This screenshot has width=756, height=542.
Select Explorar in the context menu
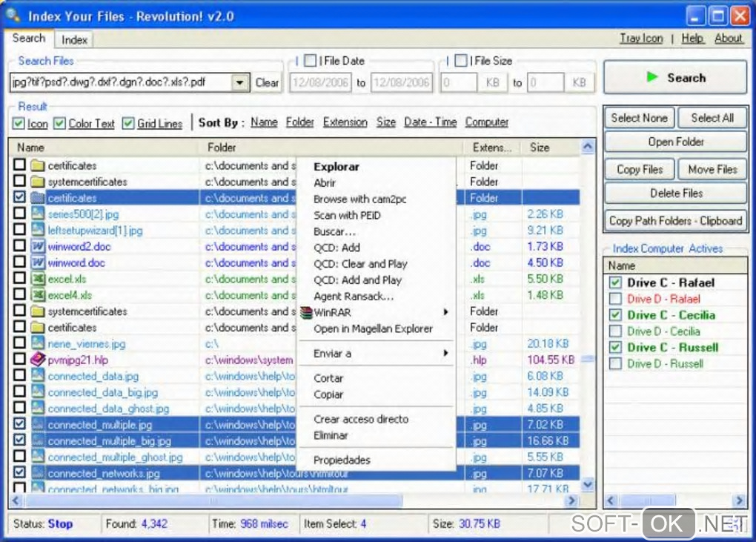[x=336, y=167]
